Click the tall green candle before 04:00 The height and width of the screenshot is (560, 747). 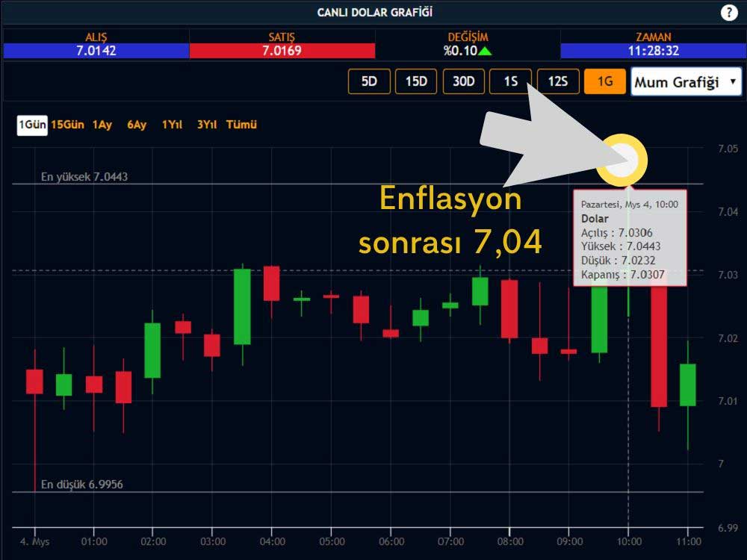click(x=242, y=307)
